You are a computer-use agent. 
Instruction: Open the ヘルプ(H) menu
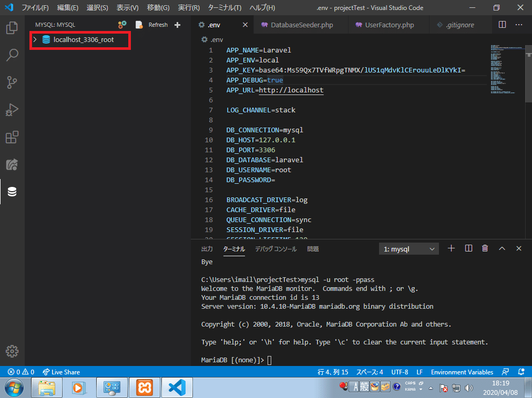(x=262, y=7)
